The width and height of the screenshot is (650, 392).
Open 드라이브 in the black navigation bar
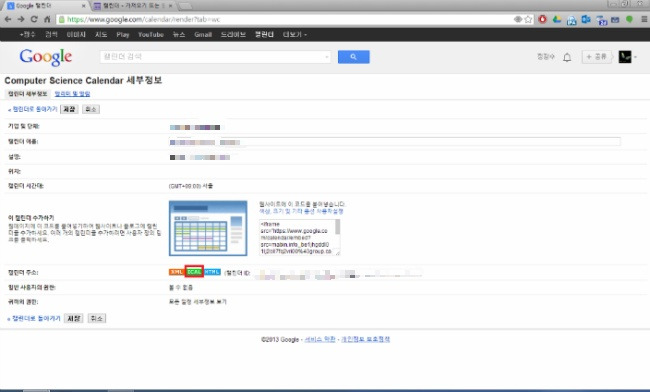pyautogui.click(x=233, y=34)
